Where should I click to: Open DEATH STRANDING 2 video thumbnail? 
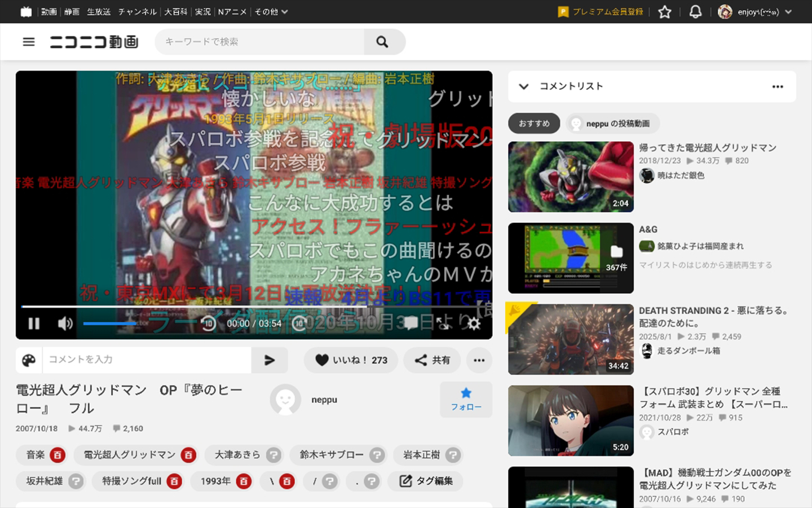point(571,339)
